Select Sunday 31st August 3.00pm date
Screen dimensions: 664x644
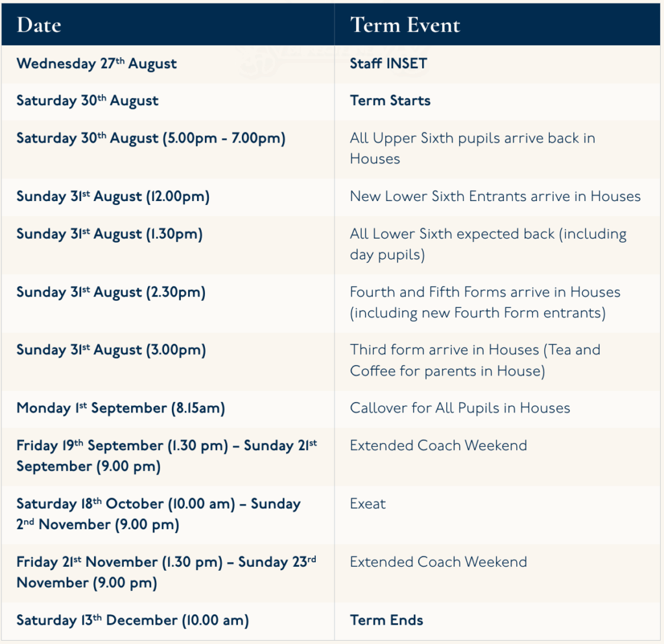(112, 350)
